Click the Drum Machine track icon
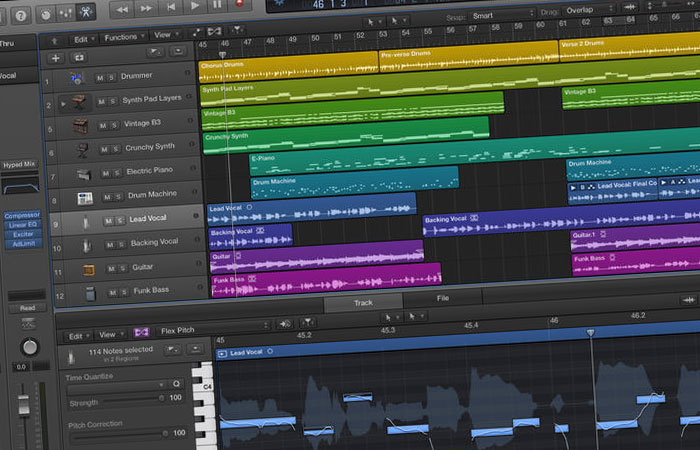This screenshot has width=700, height=450. pyautogui.click(x=85, y=198)
